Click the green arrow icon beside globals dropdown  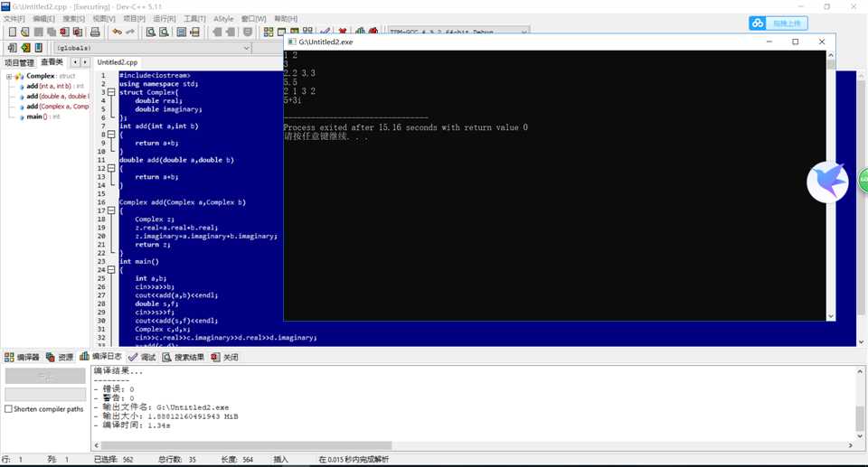(25, 48)
